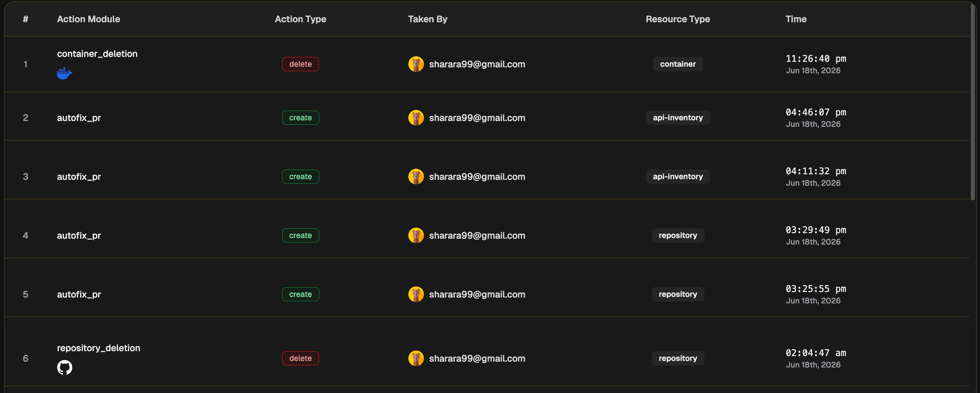Viewport: 980px width, 393px height.
Task: Click the avatar in the 03:29:49 pm row
Action: 416,235
